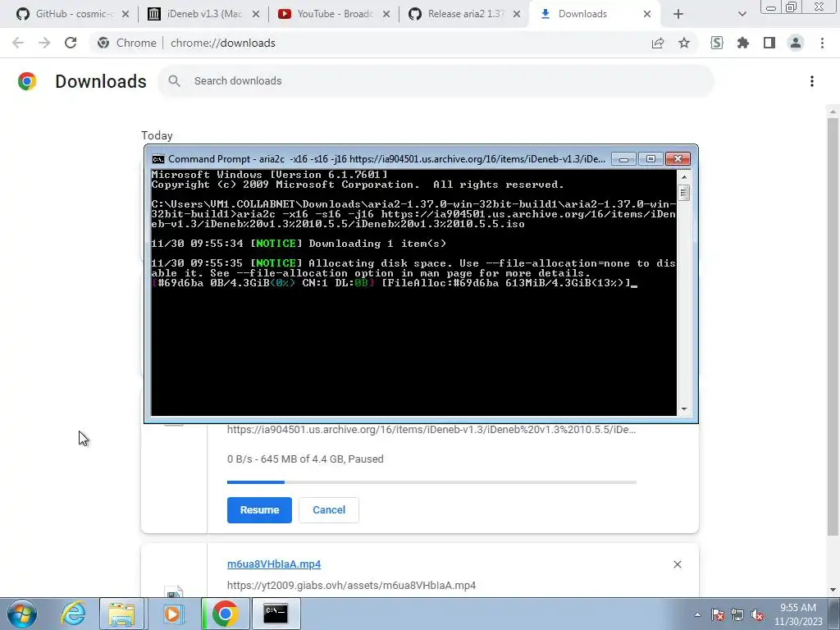Image resolution: width=840 pixels, height=630 pixels.
Task: Open Chrome three-dot main menu
Action: coord(822,43)
